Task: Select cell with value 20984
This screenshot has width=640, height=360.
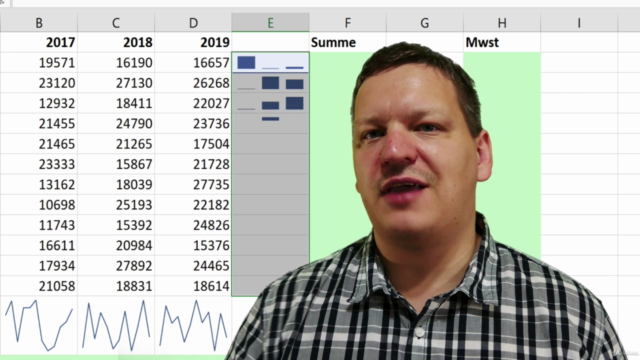Action: pos(116,245)
